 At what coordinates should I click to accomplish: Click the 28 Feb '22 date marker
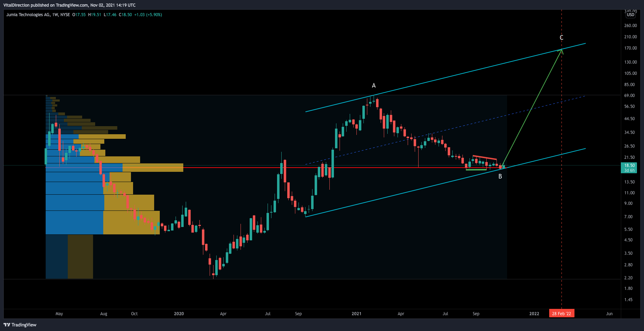pyautogui.click(x=561, y=313)
